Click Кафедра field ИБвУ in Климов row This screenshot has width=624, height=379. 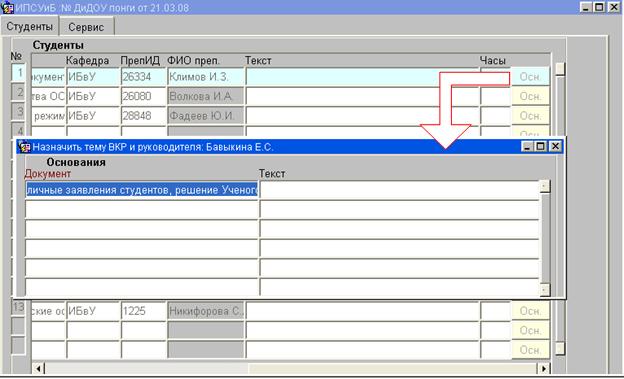click(x=93, y=76)
